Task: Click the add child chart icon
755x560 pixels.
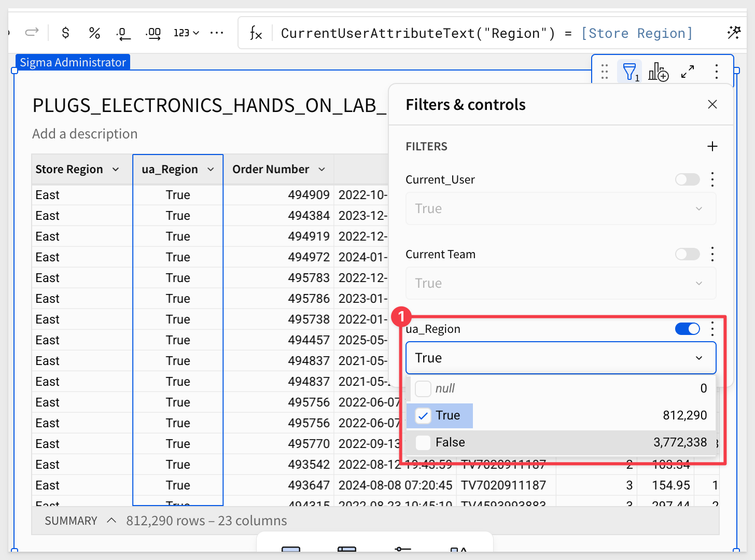Action: (x=659, y=72)
